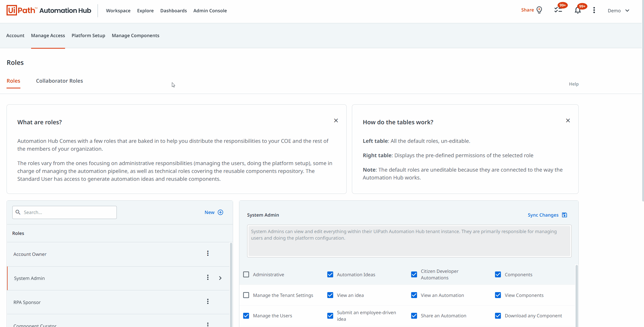The width and height of the screenshot is (644, 327).
Task: Click the Roles search input field
Action: 64,212
